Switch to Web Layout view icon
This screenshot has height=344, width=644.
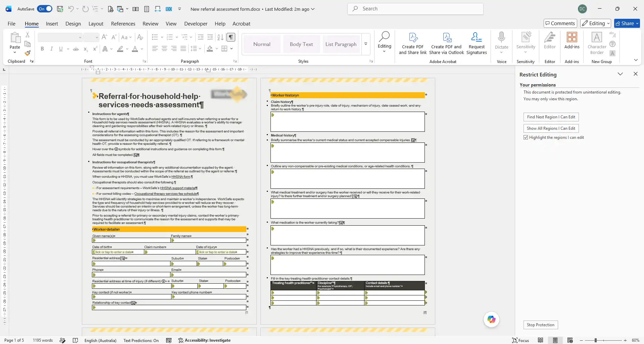pos(570,340)
